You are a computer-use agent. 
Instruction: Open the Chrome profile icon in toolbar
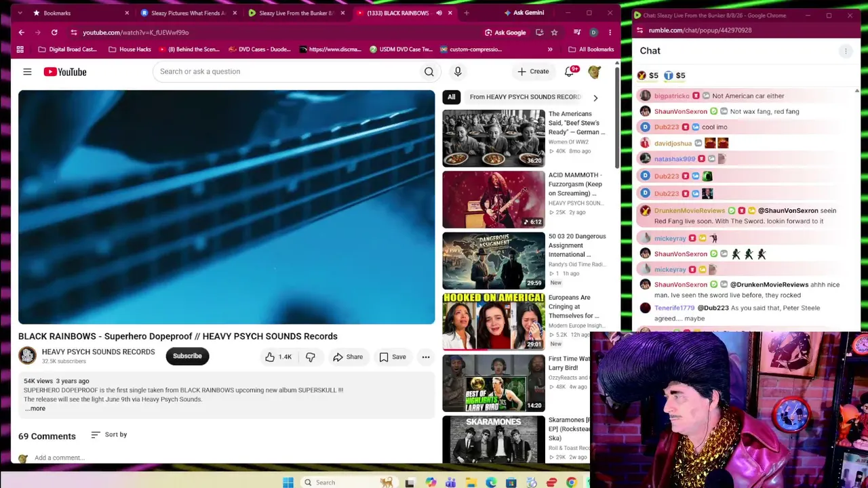click(x=593, y=32)
